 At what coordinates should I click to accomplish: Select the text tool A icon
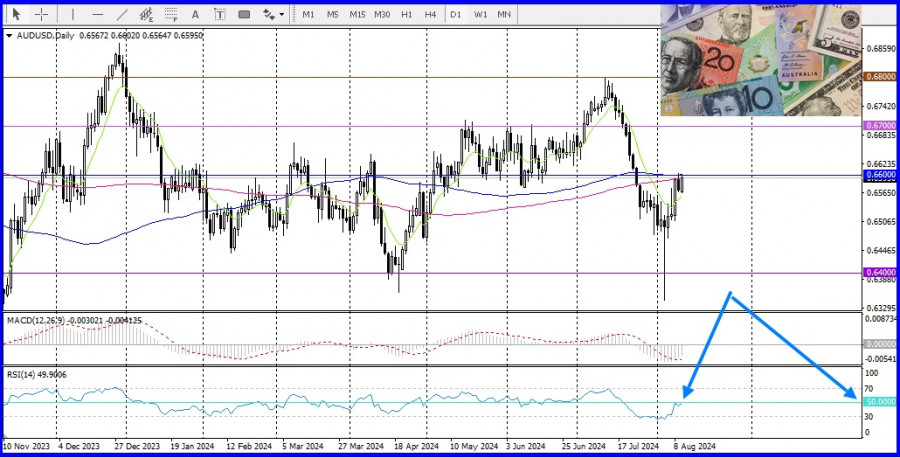coord(195,15)
